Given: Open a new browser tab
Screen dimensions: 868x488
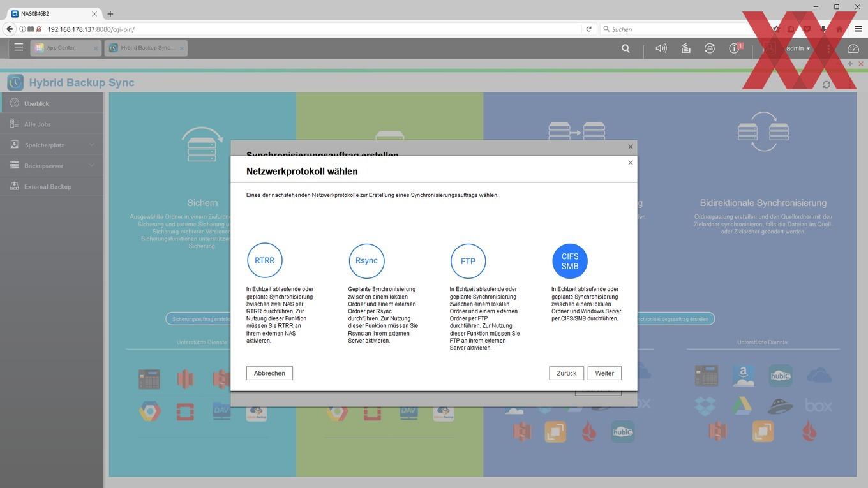Looking at the screenshot, I should click(110, 13).
